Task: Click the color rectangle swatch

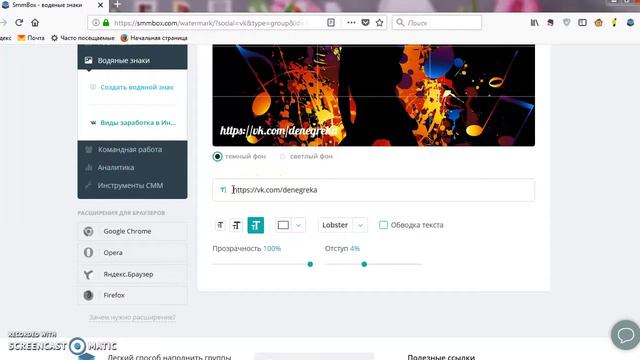Action: [283, 225]
